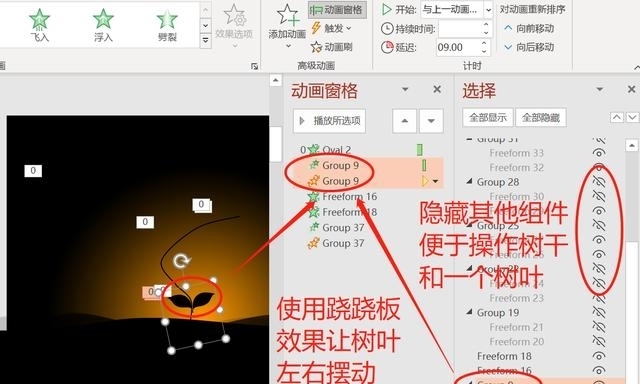Viewport: 640px width, 384px height.
Task: Apply the 浮入 float-in animation effect
Action: point(103,25)
